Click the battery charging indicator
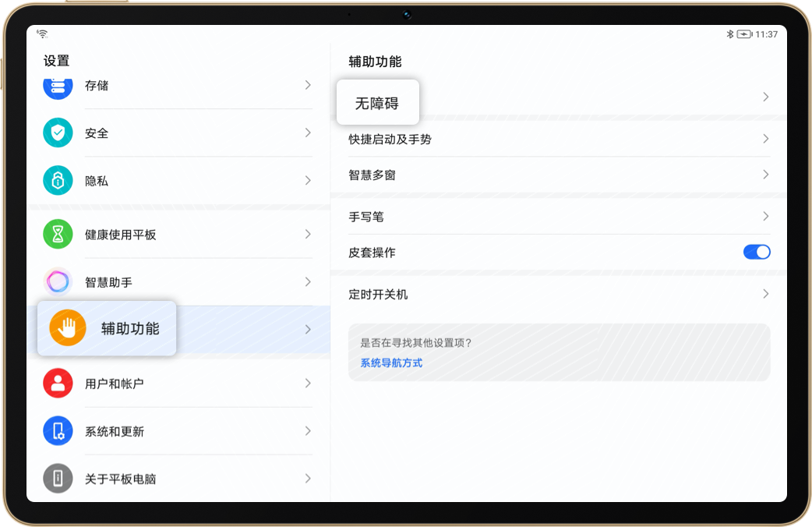812x527 pixels. [x=745, y=34]
